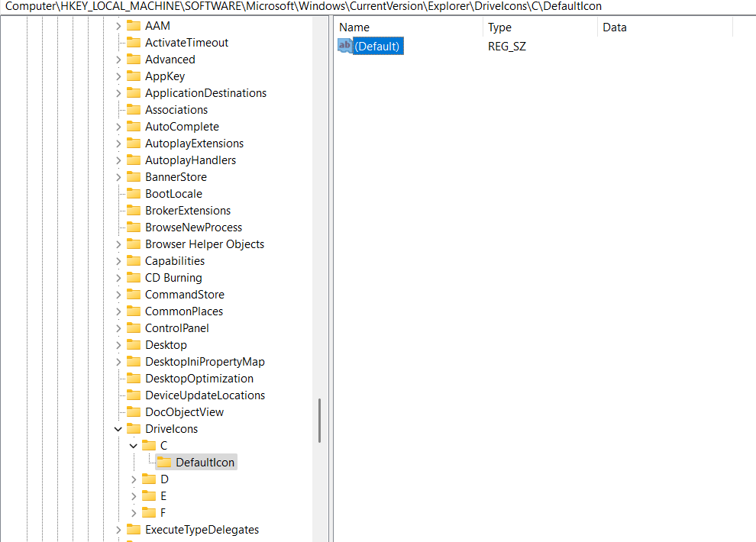Screen dimensions: 756x542
Task: Select the AutoplayExtensions key
Action: [194, 143]
